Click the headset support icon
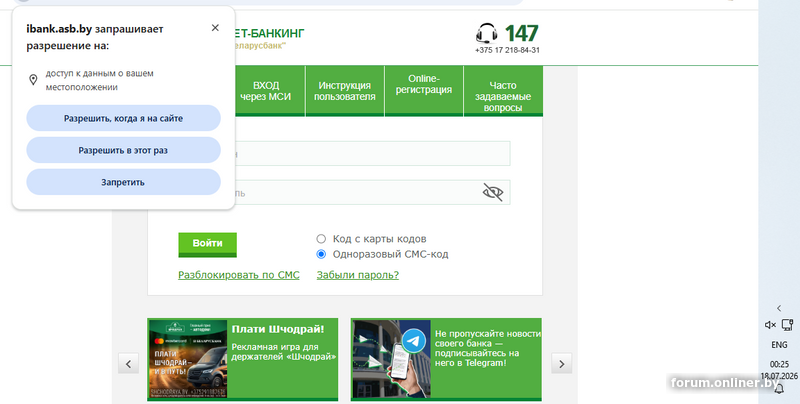Viewport: 800px width, 404px height. pos(487,34)
